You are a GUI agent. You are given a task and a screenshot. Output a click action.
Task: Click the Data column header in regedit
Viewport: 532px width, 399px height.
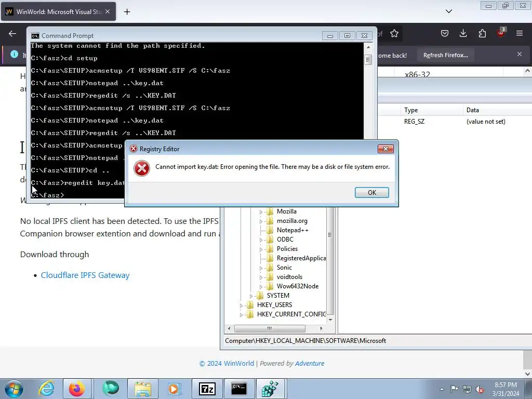[497, 110]
